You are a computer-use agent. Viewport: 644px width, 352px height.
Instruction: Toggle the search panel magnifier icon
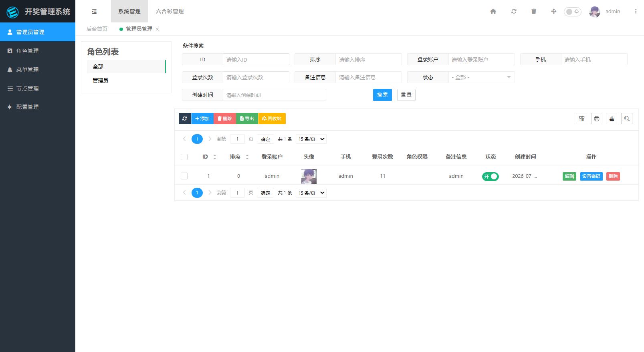(627, 119)
